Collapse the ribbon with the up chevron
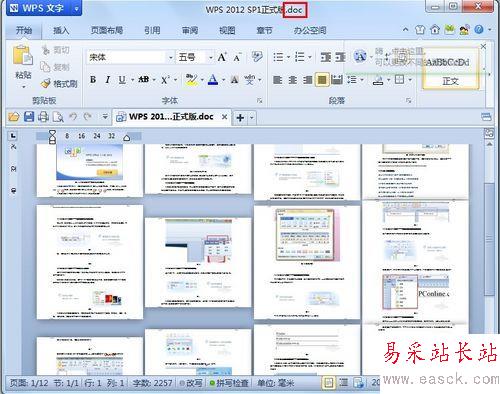Image resolution: width=500 pixels, height=394 pixels. click(405, 30)
